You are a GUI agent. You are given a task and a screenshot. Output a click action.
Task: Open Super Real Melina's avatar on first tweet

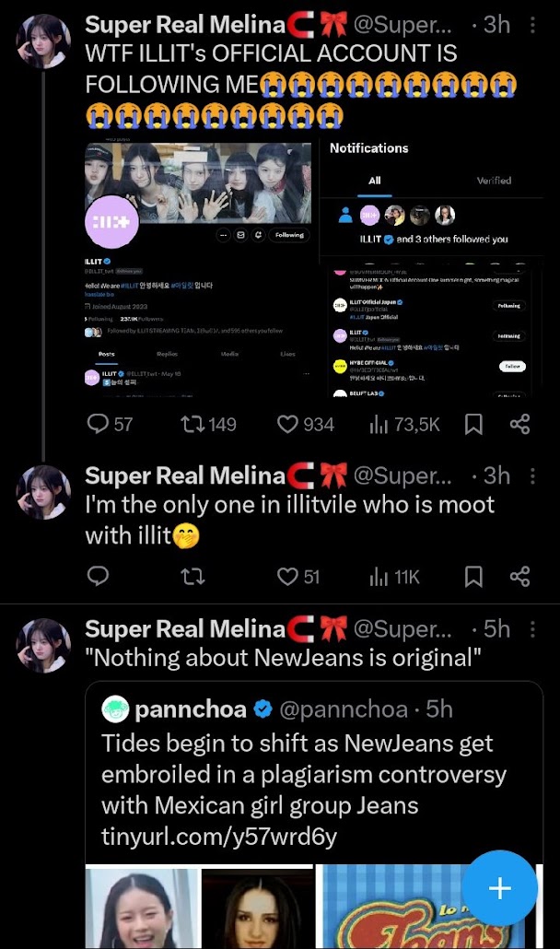point(43,41)
